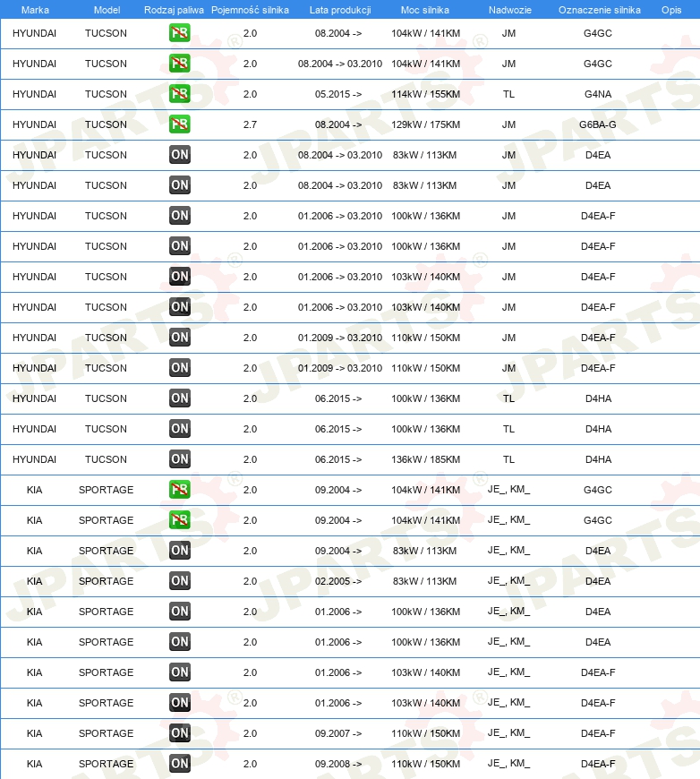Select the petrol icon in the Tucson G4GC 08.2004 -> 03.2010 row
The height and width of the screenshot is (779, 700).
click(179, 64)
